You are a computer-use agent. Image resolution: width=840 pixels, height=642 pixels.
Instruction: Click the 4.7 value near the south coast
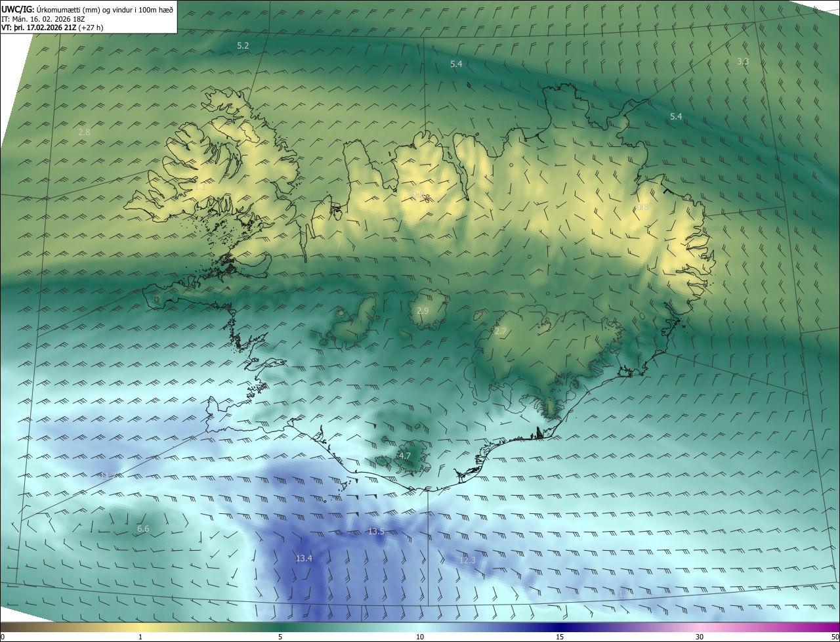tap(404, 456)
